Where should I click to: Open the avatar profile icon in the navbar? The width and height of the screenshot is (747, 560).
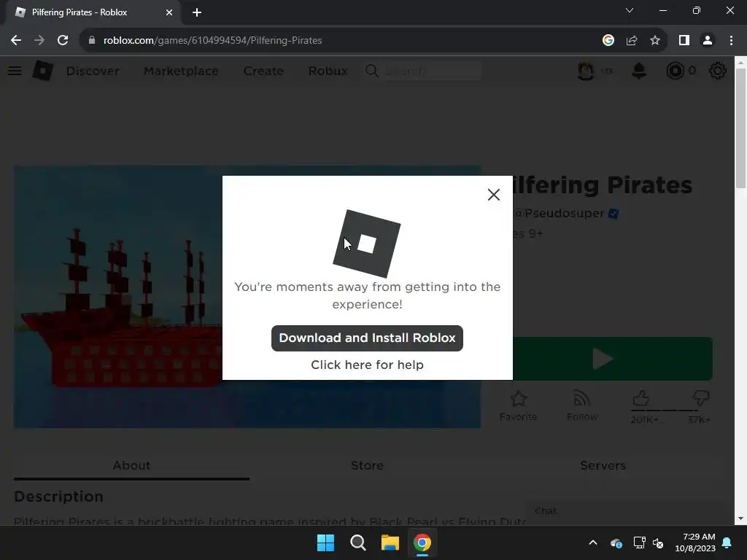pyautogui.click(x=586, y=71)
